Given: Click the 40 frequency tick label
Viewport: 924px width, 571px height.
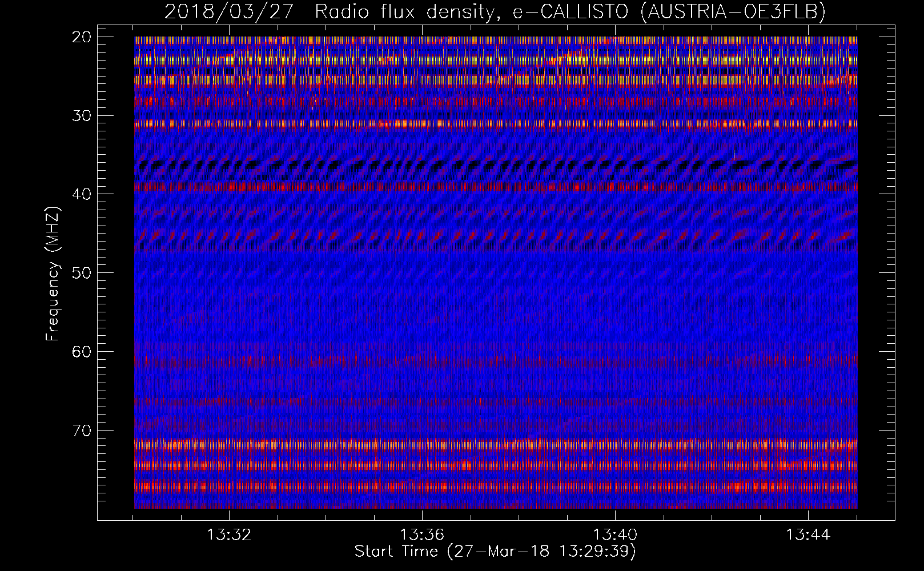Looking at the screenshot, I should pyautogui.click(x=82, y=194).
